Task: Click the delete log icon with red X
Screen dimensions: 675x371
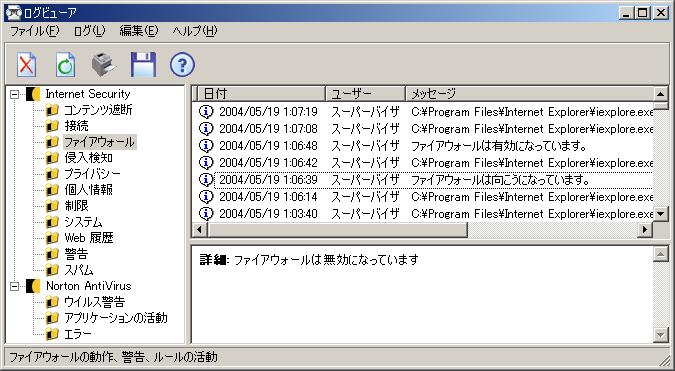Action: coord(26,65)
